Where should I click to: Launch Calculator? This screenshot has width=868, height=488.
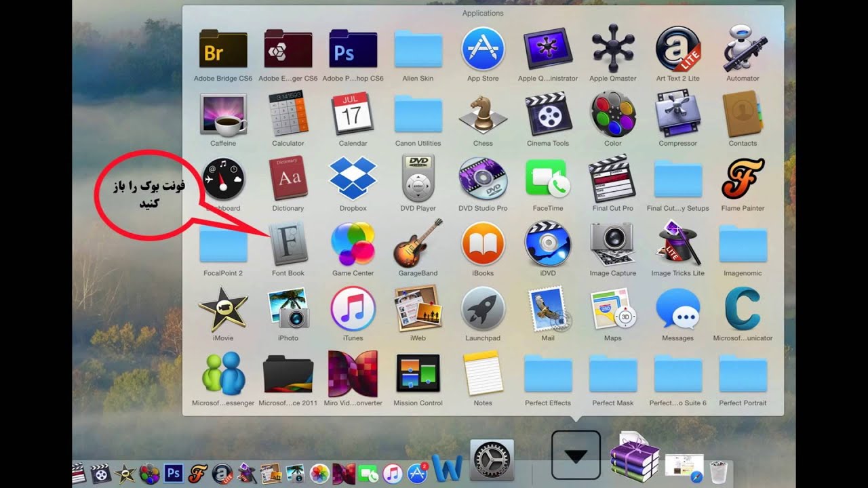pyautogui.click(x=288, y=114)
